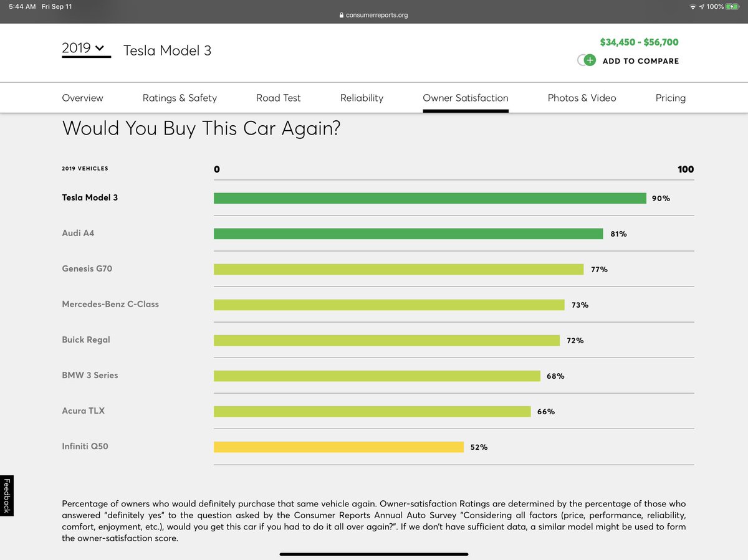748x560 pixels.
Task: Tap the iPad home indicator bar
Action: coord(374,554)
